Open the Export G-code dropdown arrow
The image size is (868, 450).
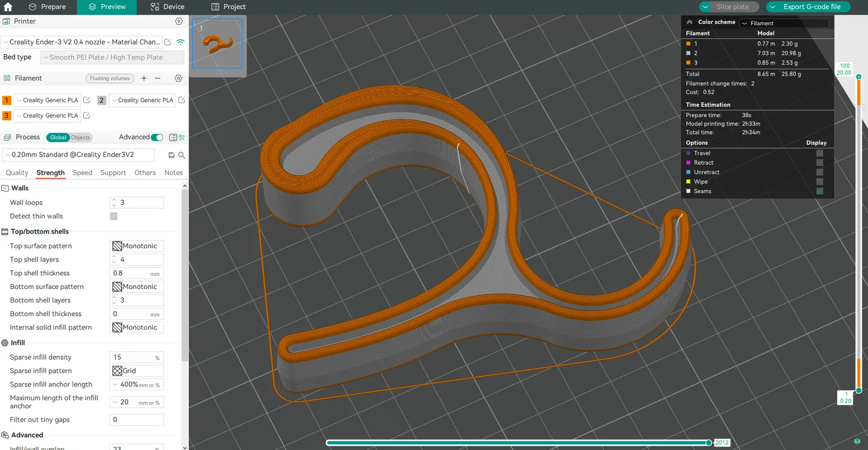pyautogui.click(x=772, y=7)
